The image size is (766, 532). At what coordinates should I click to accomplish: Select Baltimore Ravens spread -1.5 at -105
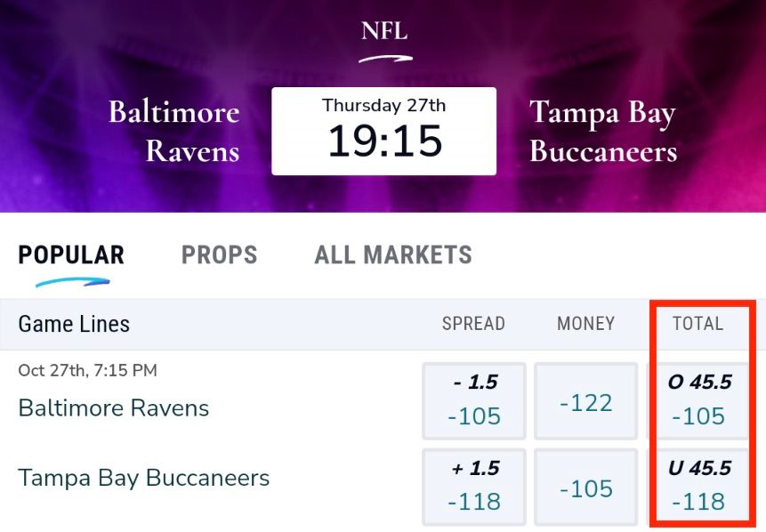coord(473,400)
